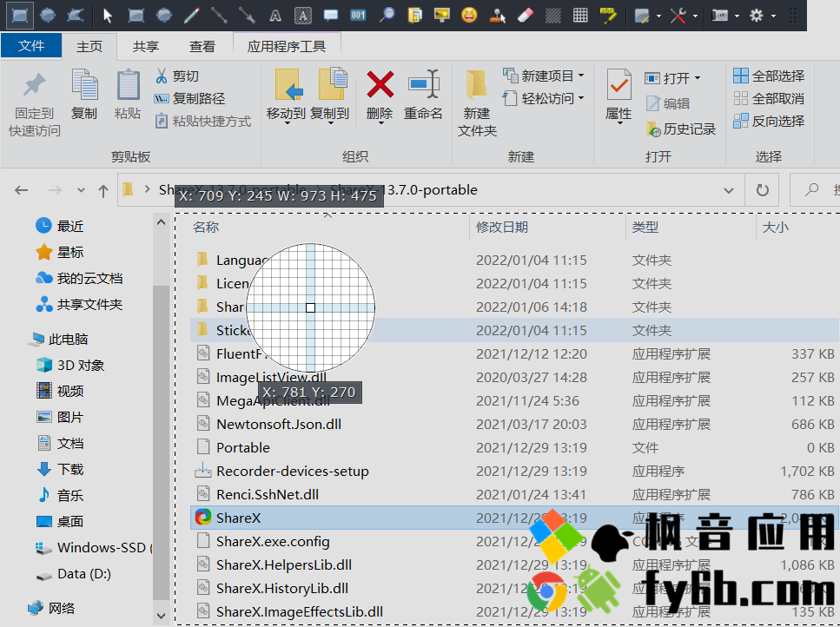The width and height of the screenshot is (840, 627).
Task: Click 复制路径 (Copy path)
Action: point(189,98)
